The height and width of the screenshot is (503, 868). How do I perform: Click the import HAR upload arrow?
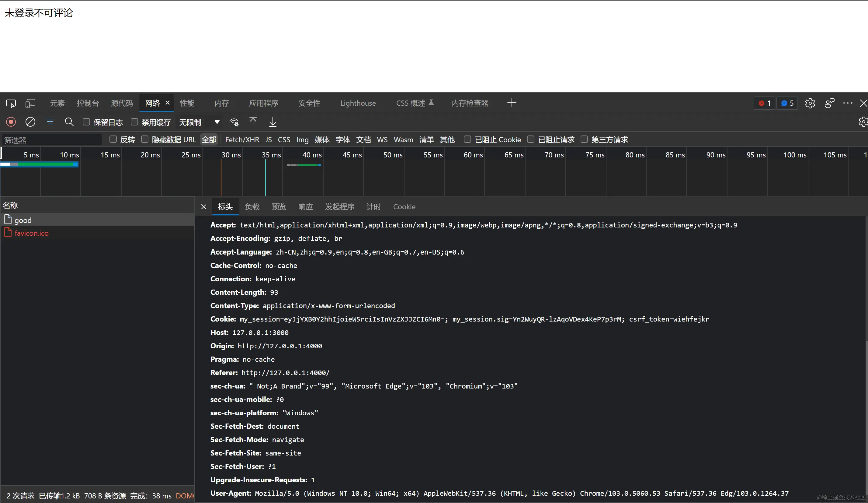coord(253,122)
